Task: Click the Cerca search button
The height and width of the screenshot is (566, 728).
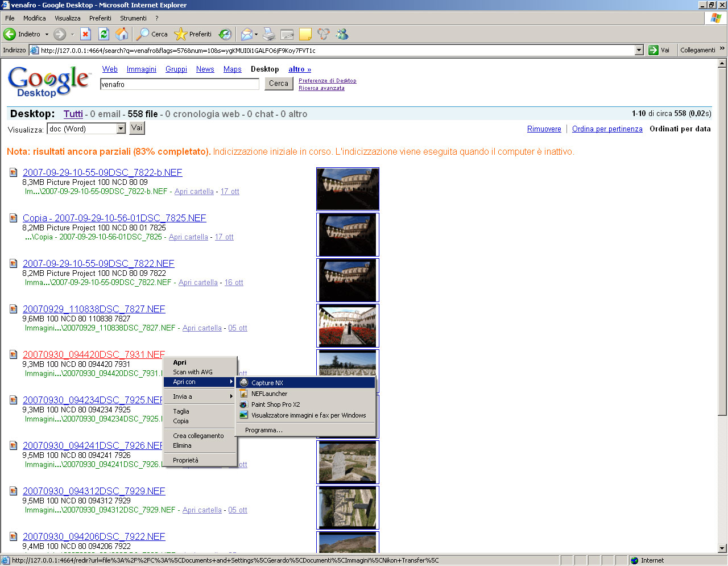Action: tap(279, 84)
